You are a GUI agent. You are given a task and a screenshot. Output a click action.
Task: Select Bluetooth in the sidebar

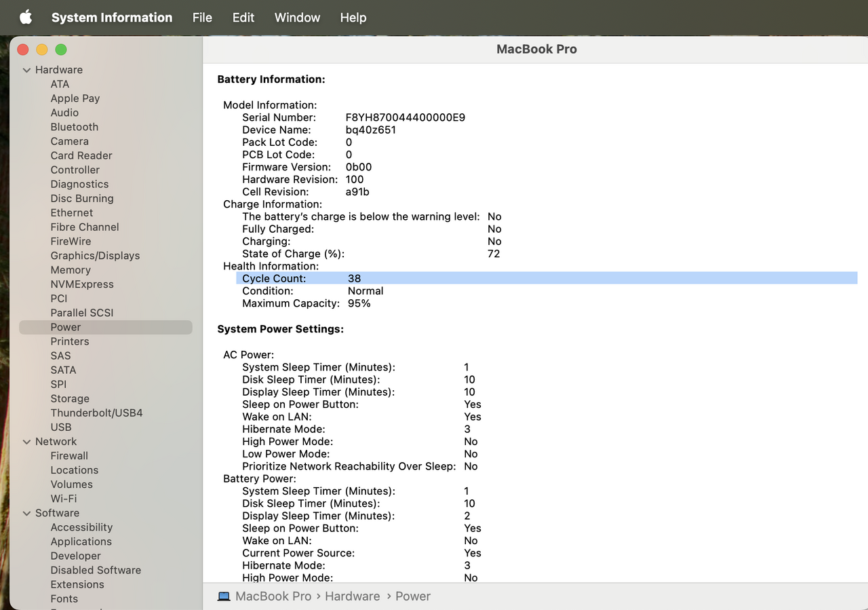click(x=75, y=127)
